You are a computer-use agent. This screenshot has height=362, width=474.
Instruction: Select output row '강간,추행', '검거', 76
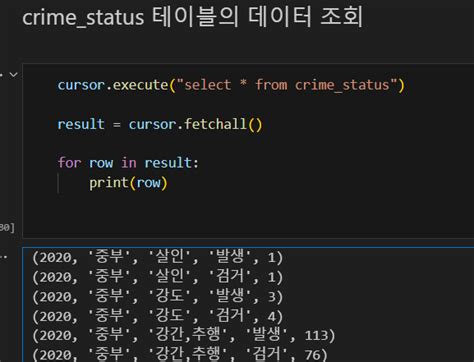pos(179,354)
